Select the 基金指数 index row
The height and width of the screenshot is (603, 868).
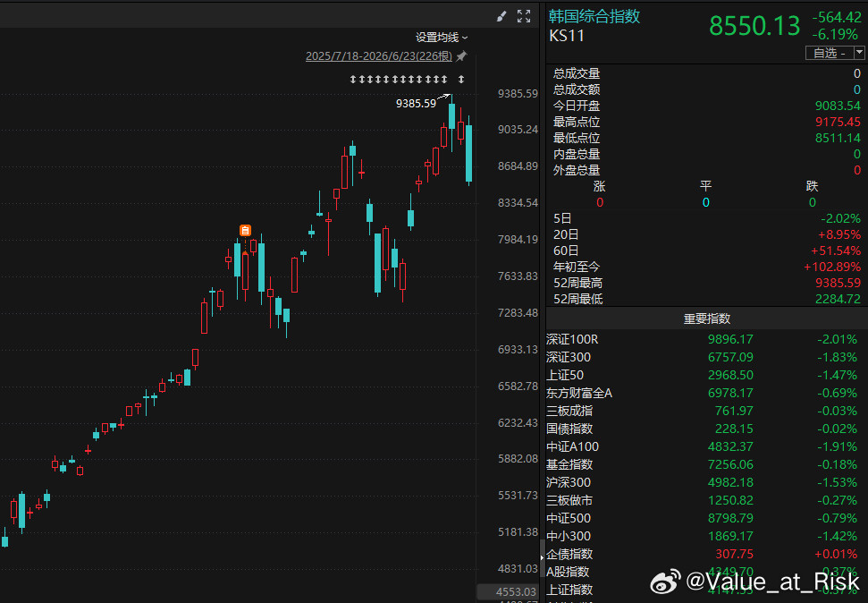point(707,464)
